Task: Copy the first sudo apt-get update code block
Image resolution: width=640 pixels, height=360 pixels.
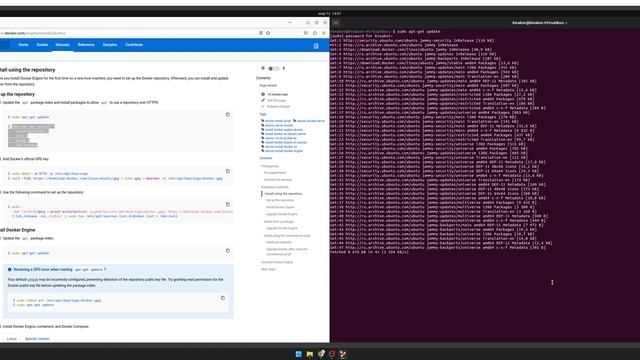Action: point(228,115)
